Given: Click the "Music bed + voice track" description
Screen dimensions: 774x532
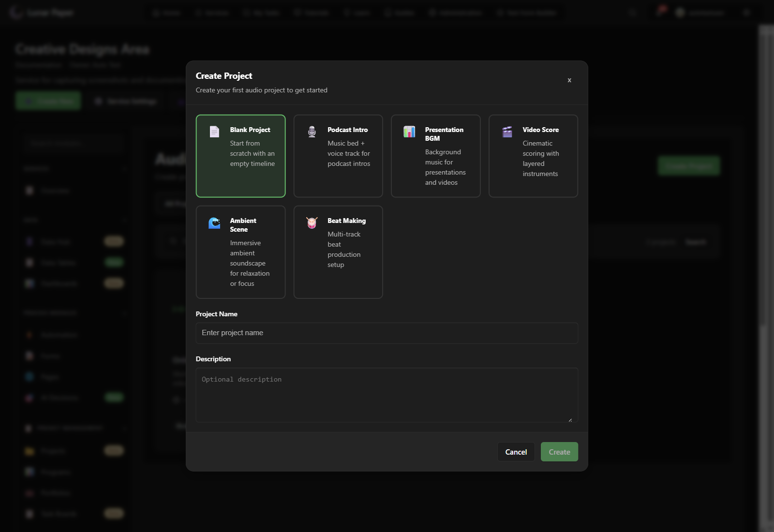Looking at the screenshot, I should coord(349,153).
